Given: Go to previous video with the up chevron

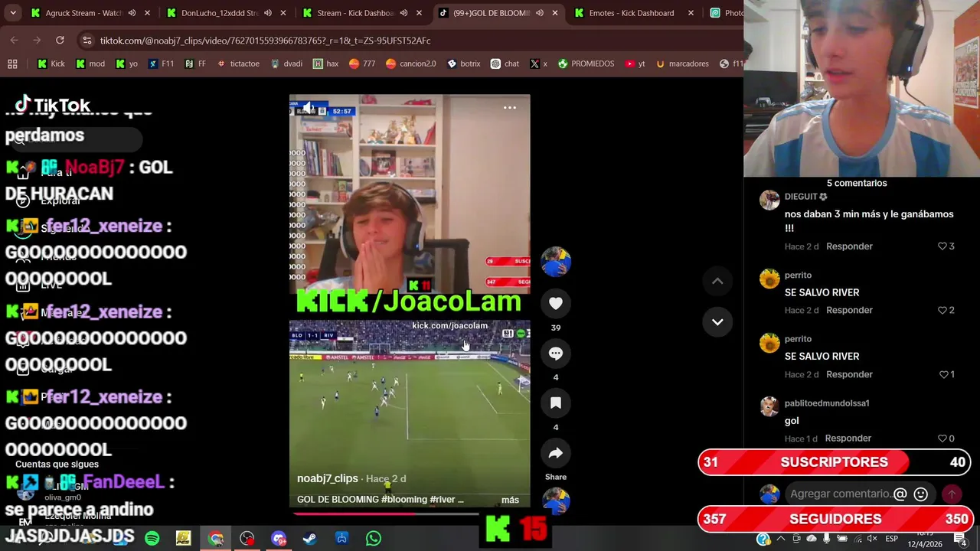Looking at the screenshot, I should coord(717,281).
